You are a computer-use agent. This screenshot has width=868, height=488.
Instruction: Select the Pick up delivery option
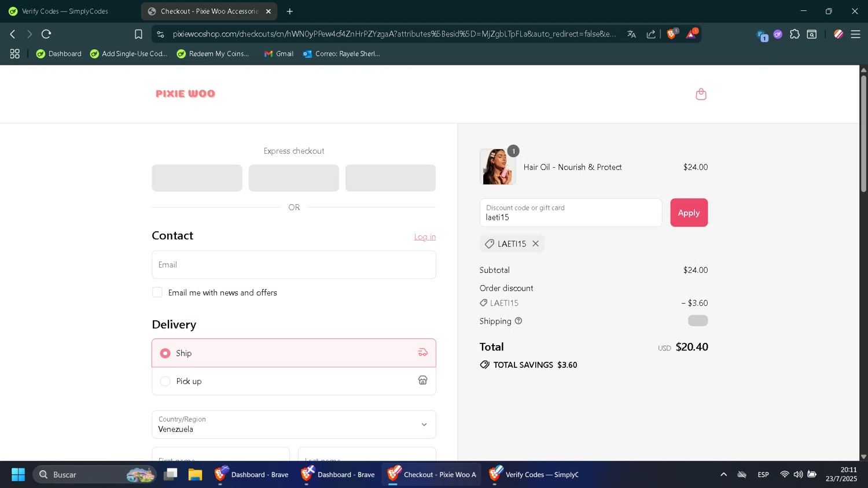pos(294,381)
